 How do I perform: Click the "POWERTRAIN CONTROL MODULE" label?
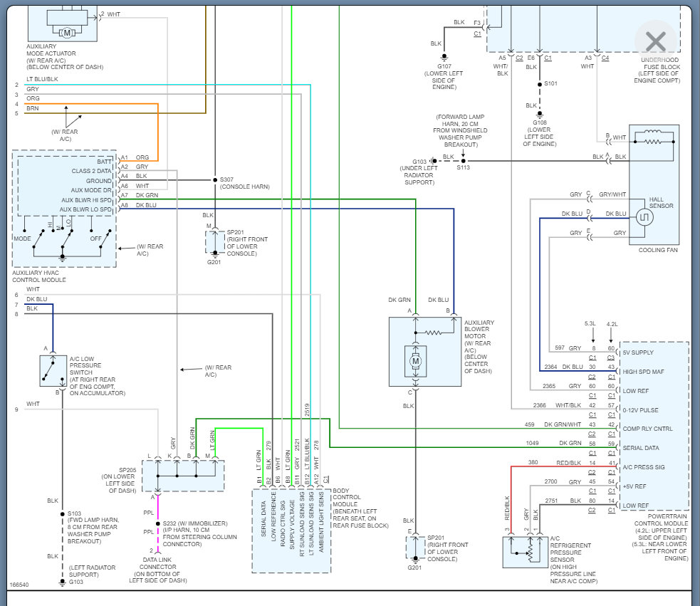(x=661, y=520)
